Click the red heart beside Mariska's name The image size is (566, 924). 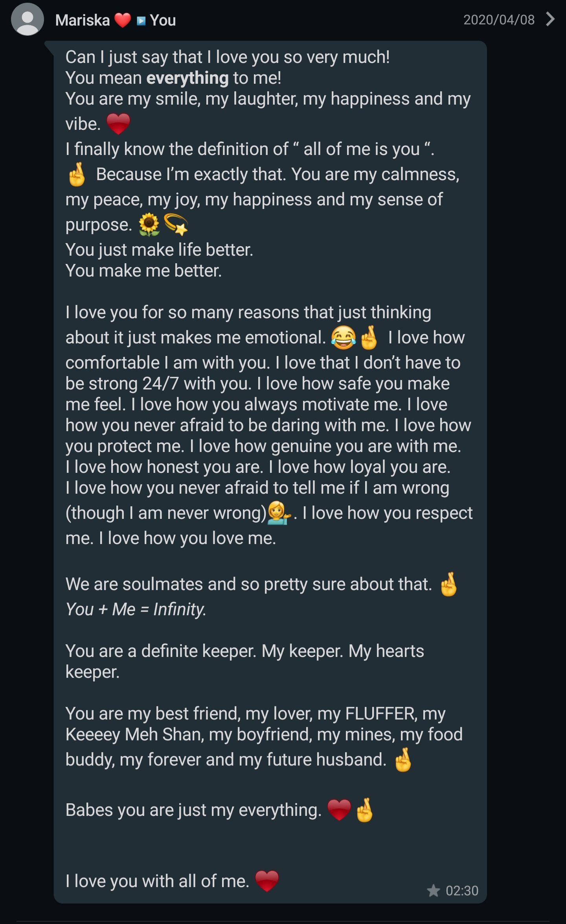(122, 20)
